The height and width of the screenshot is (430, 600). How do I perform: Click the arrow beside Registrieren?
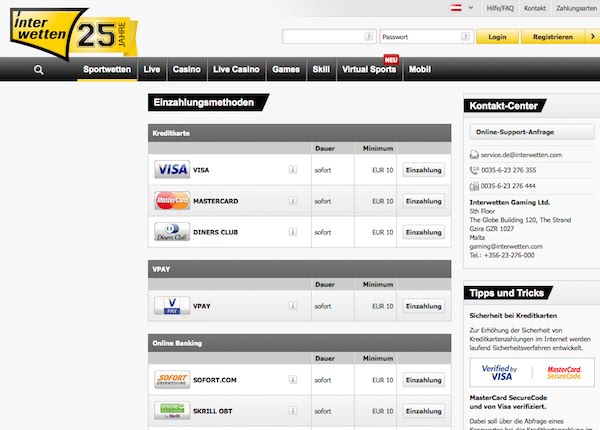[593, 37]
